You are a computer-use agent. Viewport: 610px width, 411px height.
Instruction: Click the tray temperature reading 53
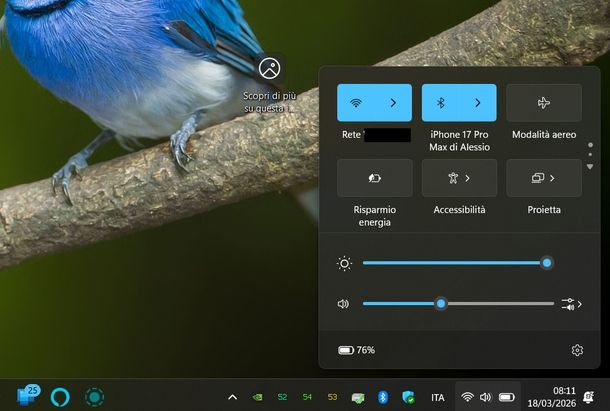tap(332, 397)
